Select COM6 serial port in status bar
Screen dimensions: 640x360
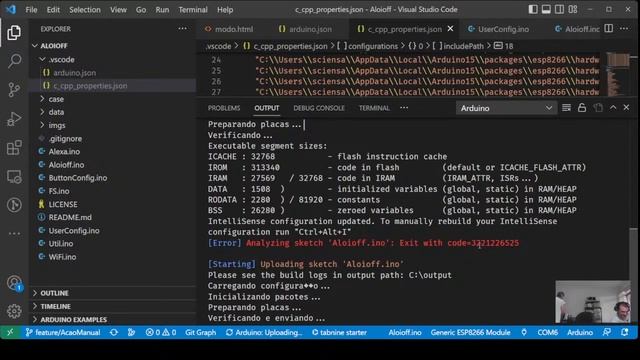(x=547, y=332)
